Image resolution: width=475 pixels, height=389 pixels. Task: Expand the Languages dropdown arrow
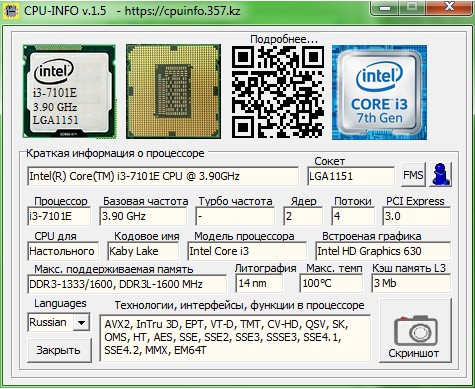(x=81, y=322)
